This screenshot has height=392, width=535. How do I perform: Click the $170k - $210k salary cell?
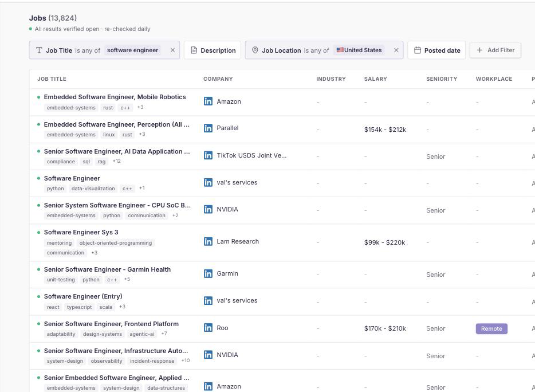(385, 328)
